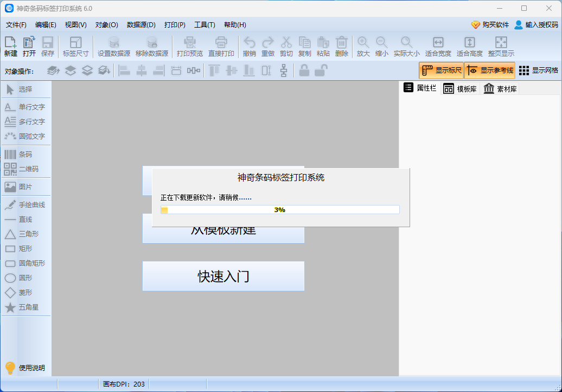Select the 手绘曲线 freehand tool

point(26,204)
